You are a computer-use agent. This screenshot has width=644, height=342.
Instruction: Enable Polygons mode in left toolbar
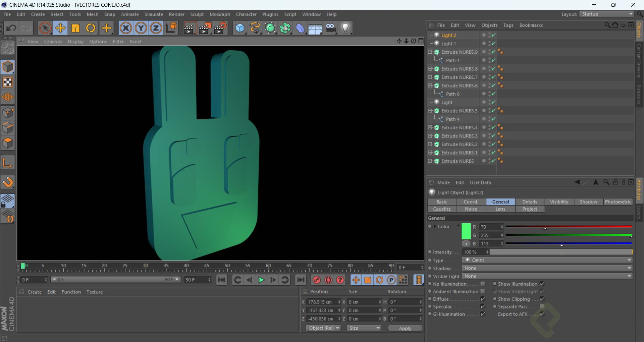(8, 144)
